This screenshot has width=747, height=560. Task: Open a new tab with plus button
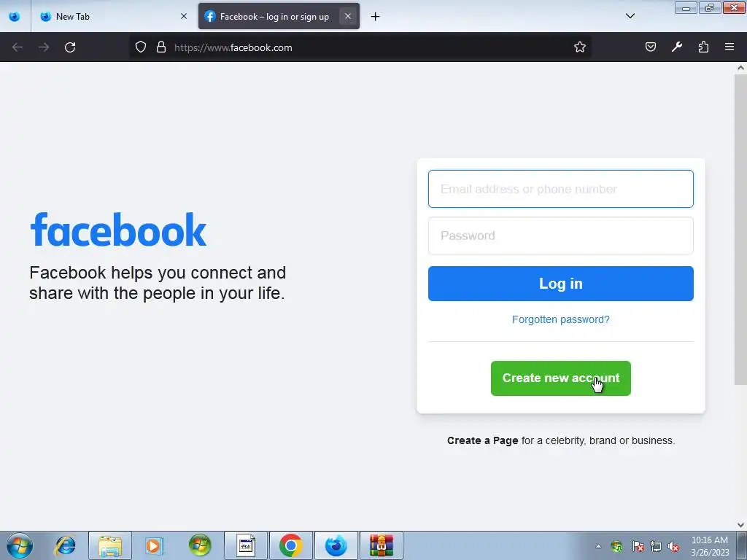[376, 17]
